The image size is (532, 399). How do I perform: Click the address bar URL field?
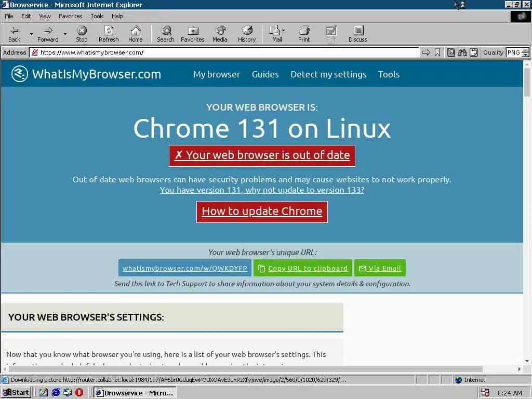point(224,52)
